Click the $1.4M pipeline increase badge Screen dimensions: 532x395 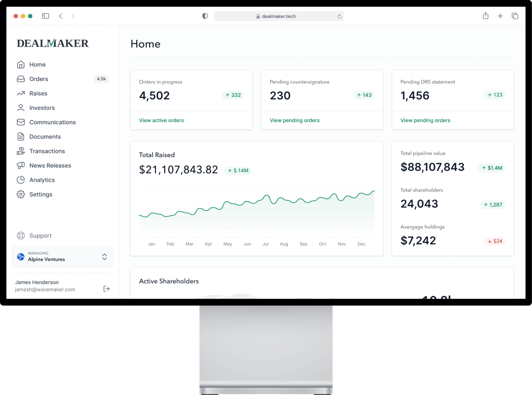point(492,168)
